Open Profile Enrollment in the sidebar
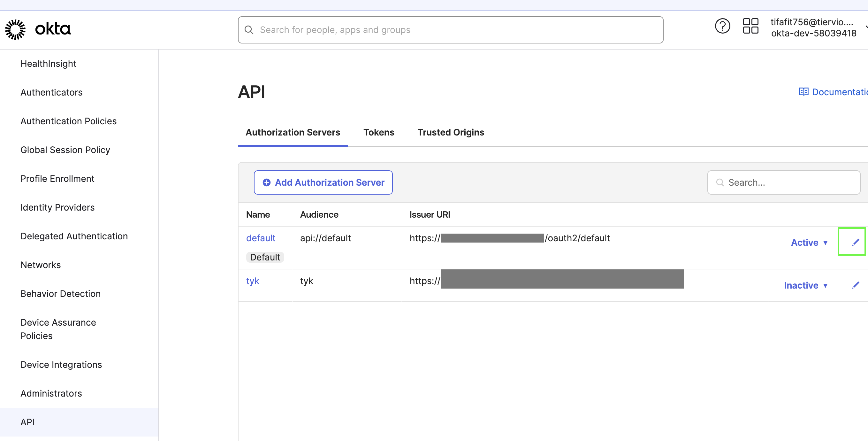Viewport: 868px width, 441px height. pos(57,179)
